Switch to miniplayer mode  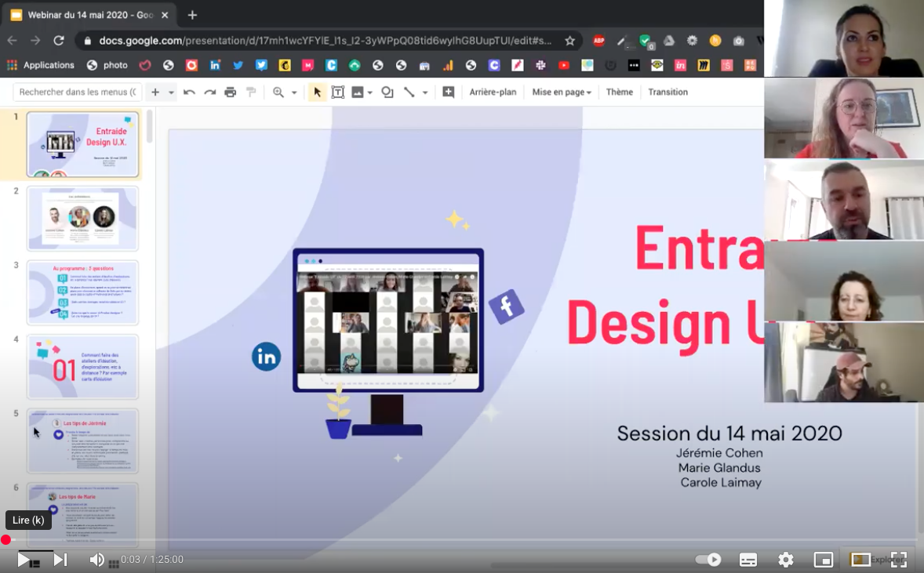(824, 560)
